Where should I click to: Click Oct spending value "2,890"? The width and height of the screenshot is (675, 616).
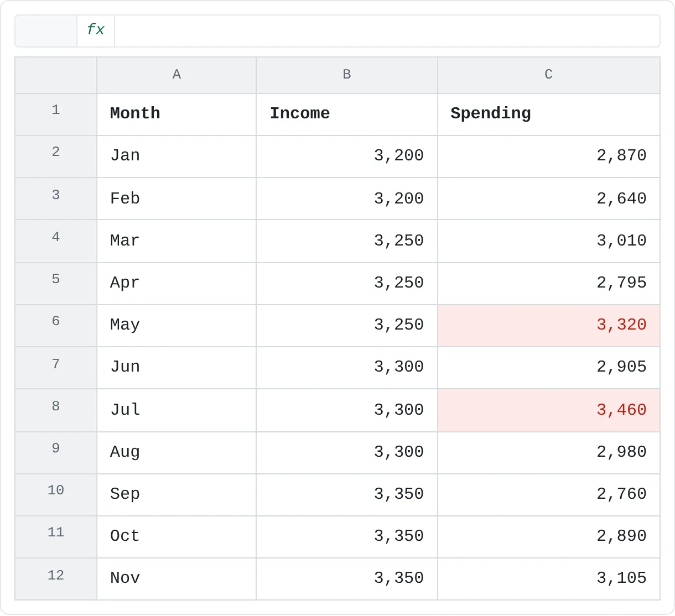549,537
